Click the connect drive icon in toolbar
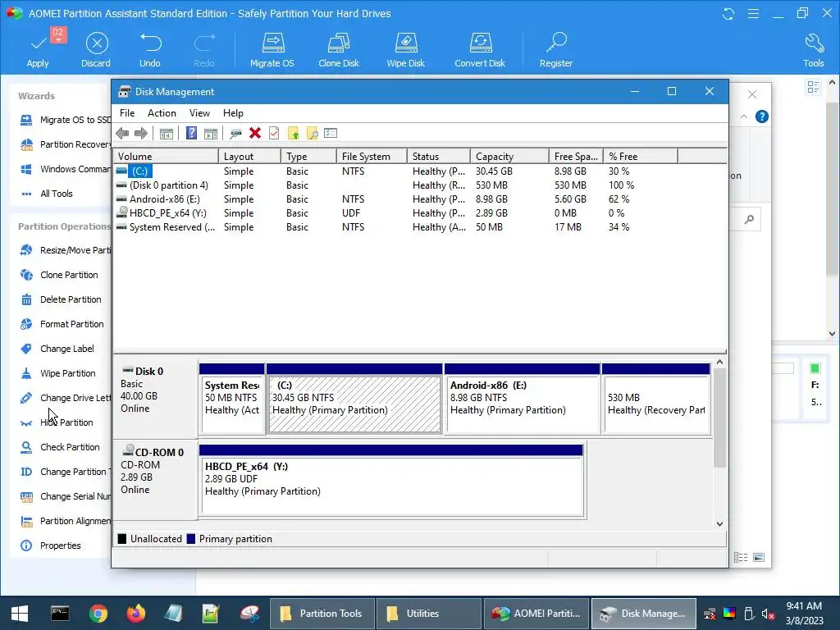The height and width of the screenshot is (630, 840). pyautogui.click(x=235, y=134)
